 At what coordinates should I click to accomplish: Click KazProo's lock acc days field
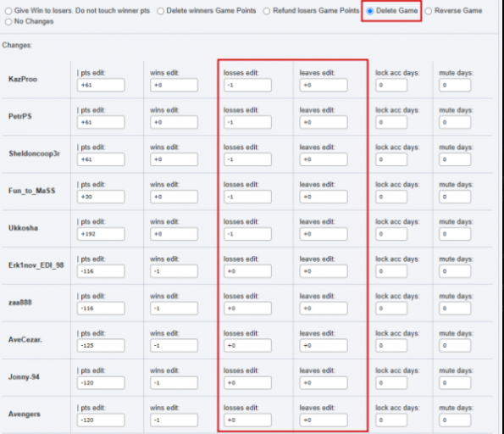(x=391, y=86)
